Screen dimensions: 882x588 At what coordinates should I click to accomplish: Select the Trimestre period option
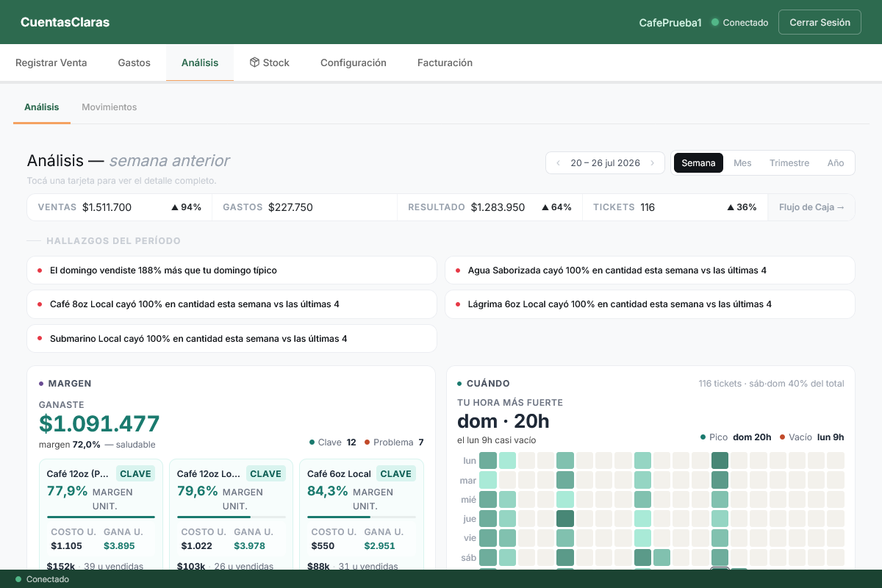pyautogui.click(x=789, y=163)
